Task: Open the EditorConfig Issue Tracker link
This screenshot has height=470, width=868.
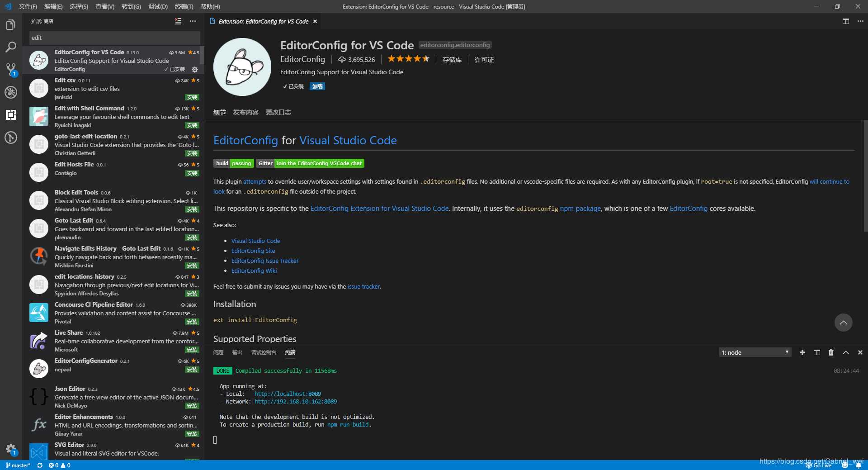Action: tap(265, 261)
